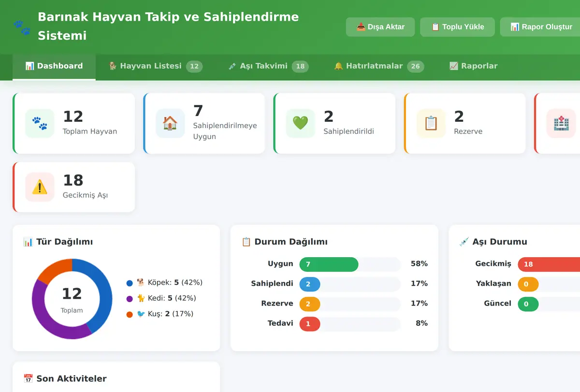Click the purple Kedi legend dot

pyautogui.click(x=130, y=299)
